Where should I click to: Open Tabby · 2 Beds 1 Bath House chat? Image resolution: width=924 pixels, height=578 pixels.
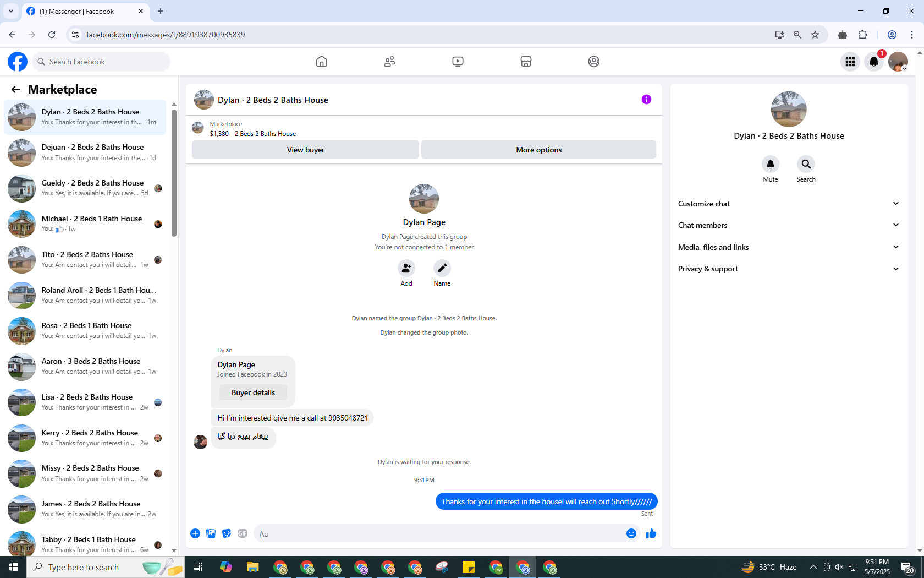click(x=85, y=544)
